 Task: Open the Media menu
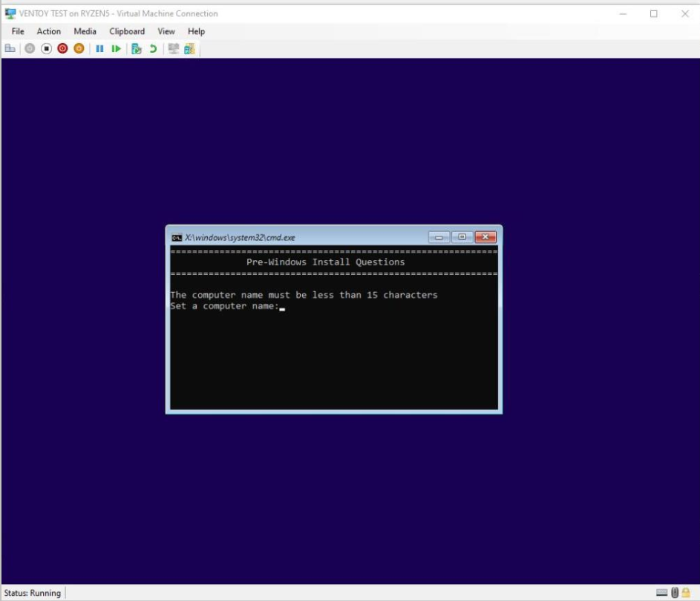point(85,31)
